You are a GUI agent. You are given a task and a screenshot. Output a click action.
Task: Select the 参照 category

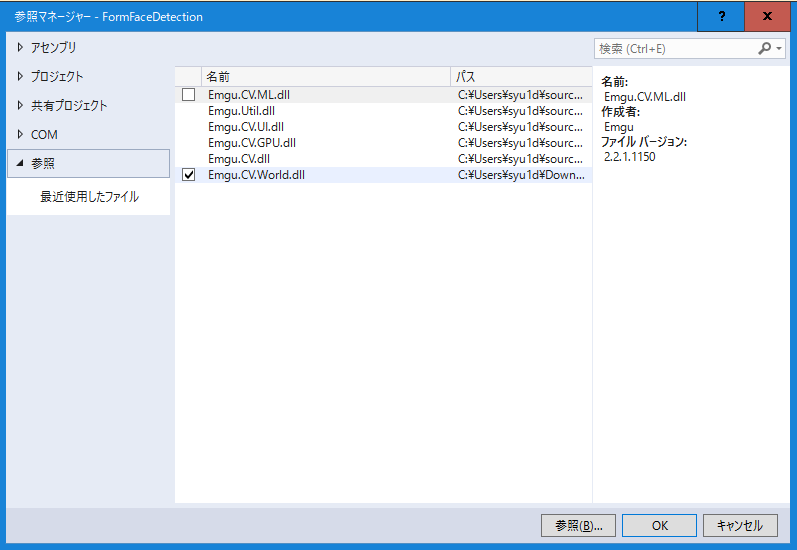(x=88, y=163)
